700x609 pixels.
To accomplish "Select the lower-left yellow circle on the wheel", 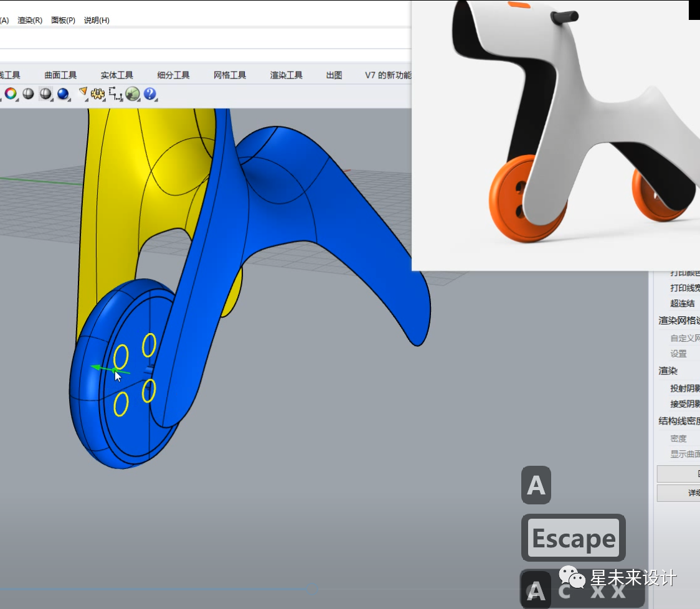I will (121, 404).
